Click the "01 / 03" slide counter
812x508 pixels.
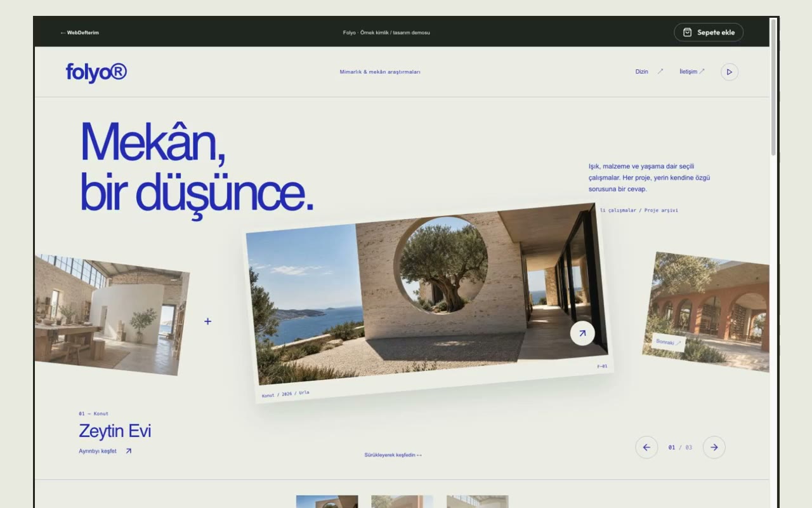(x=680, y=448)
